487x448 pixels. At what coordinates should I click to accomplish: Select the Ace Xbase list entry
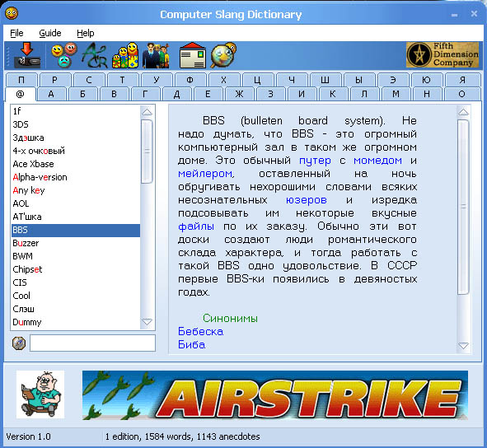tap(76, 164)
